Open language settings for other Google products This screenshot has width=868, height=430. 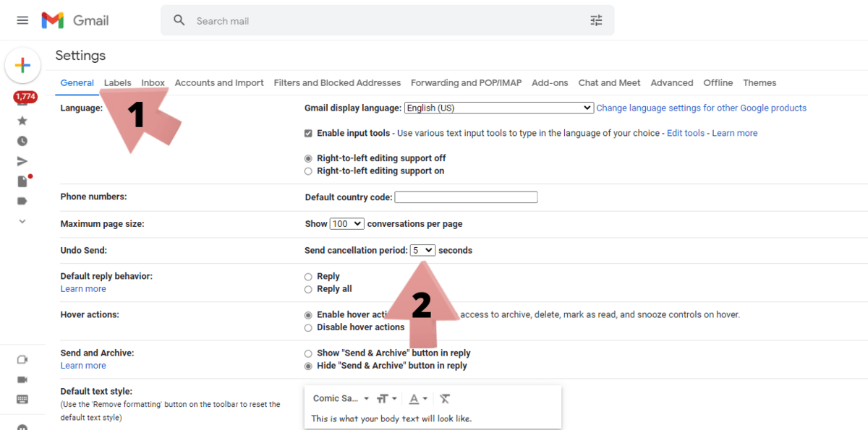coord(701,108)
